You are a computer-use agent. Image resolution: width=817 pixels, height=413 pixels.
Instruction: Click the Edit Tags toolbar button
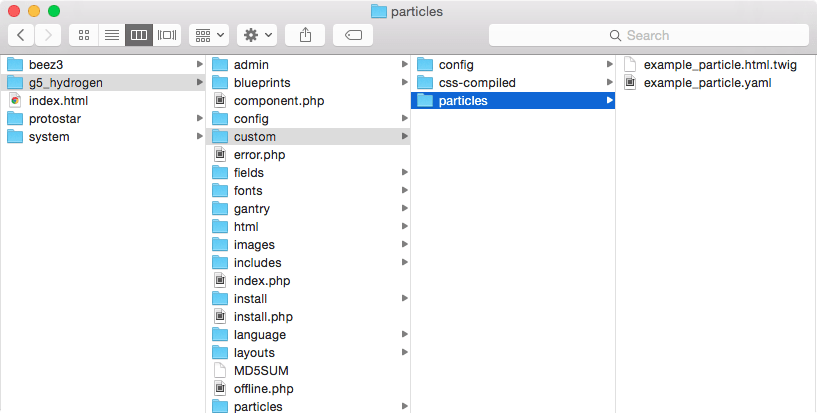(x=353, y=35)
